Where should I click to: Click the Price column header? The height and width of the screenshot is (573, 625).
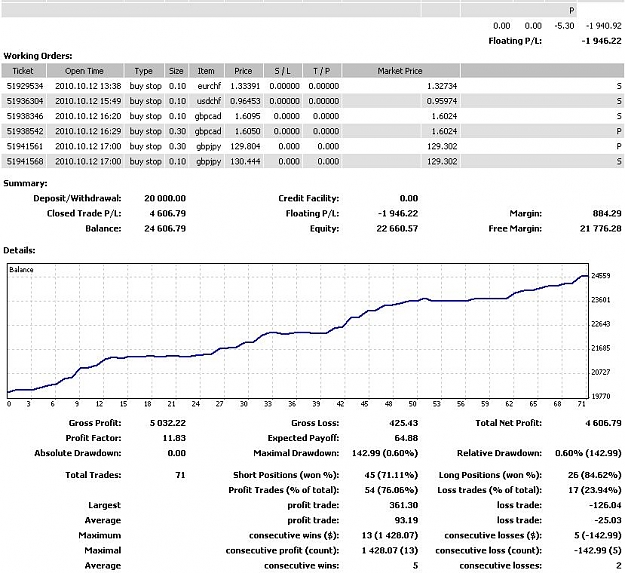244,71
